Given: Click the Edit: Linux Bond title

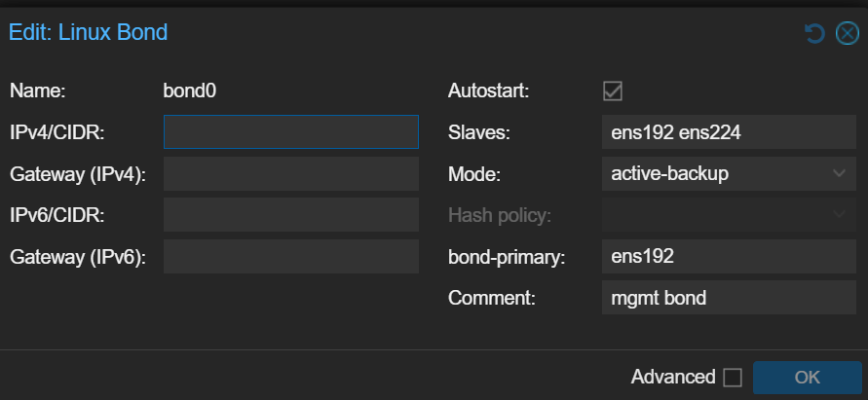Looking at the screenshot, I should point(89,33).
